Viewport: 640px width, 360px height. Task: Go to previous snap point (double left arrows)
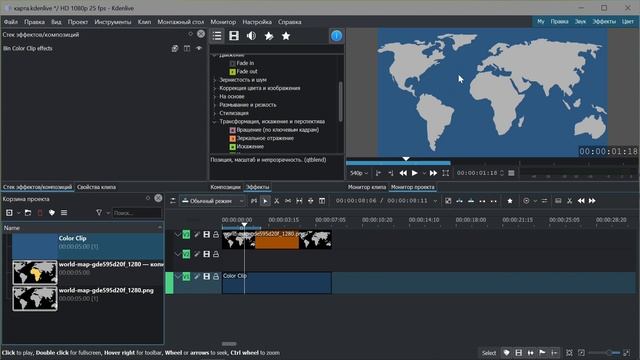coord(581,201)
